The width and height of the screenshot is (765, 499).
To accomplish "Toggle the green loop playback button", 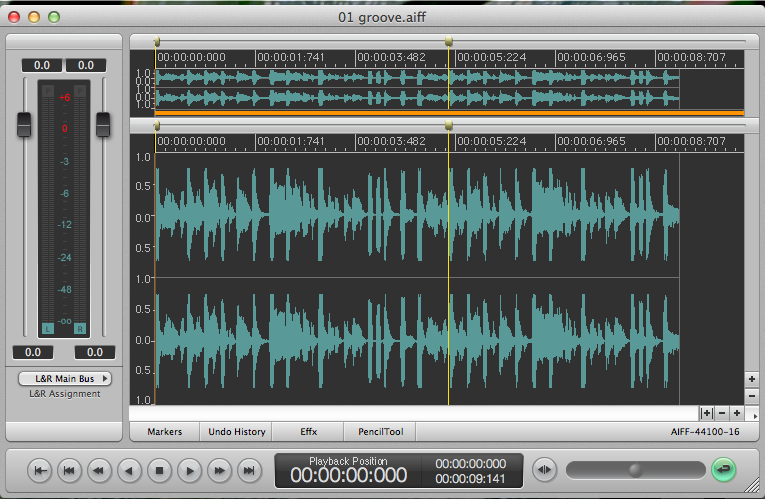I will coord(722,469).
